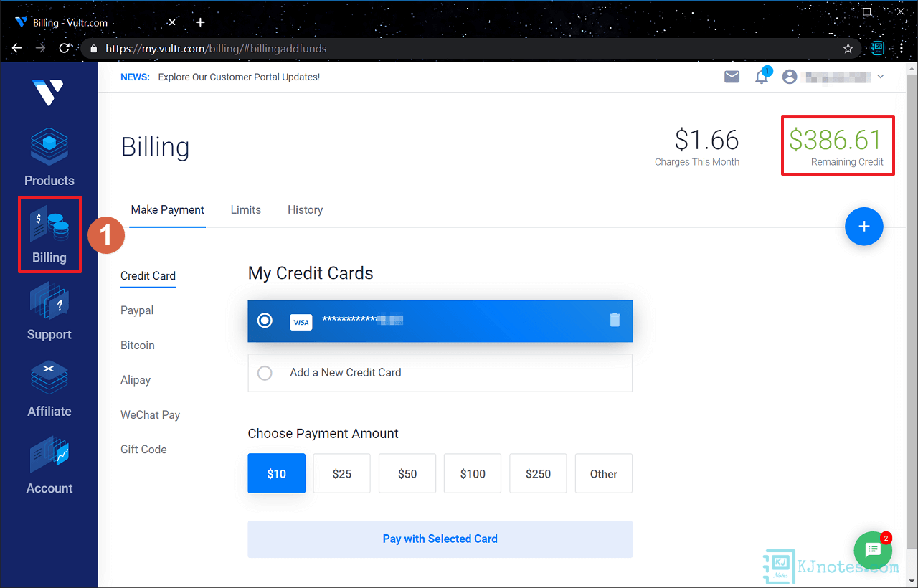Open Explore Our Customer Portal Updates news
The image size is (918, 588).
coord(239,77)
